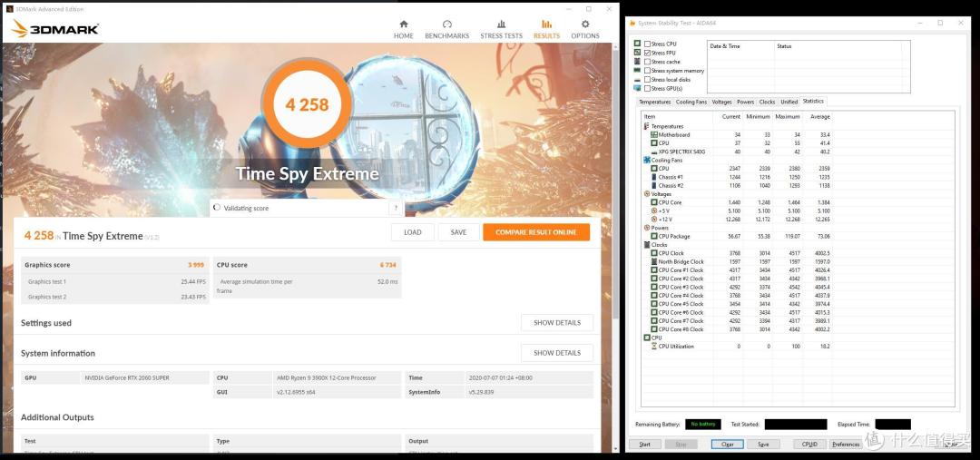Open the Unified tab in AIDA64
This screenshot has height=460, width=980.
[789, 102]
